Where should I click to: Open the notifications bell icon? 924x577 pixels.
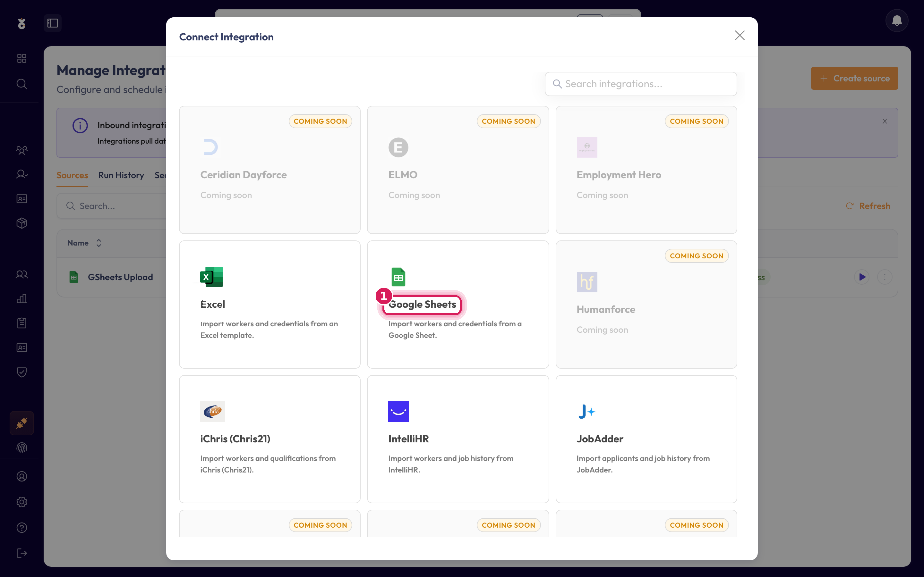tap(896, 21)
